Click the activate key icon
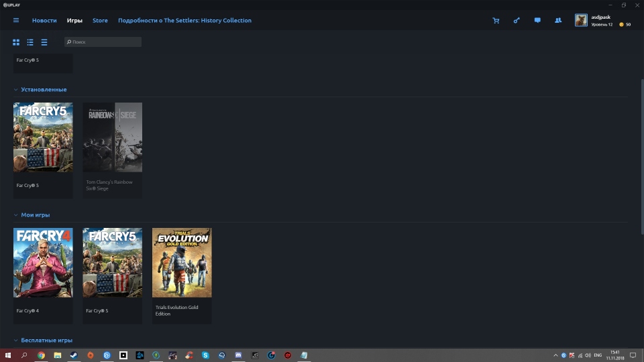 (517, 21)
